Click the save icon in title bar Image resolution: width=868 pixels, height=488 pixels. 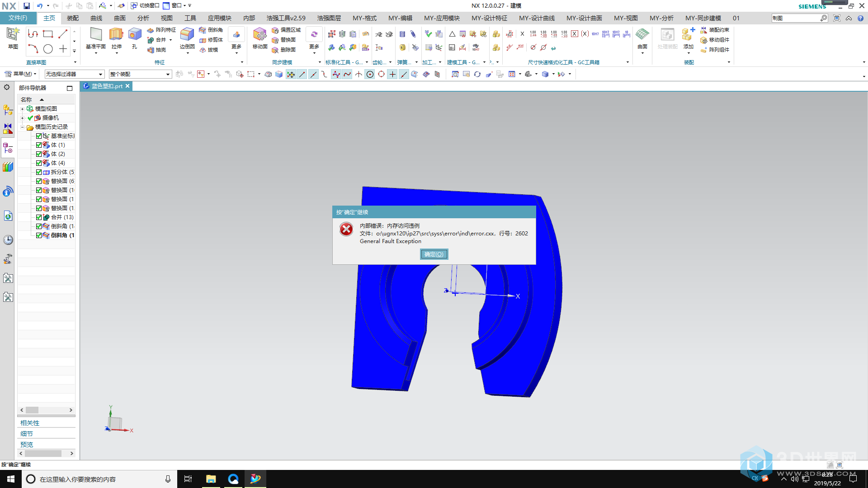tap(26, 6)
